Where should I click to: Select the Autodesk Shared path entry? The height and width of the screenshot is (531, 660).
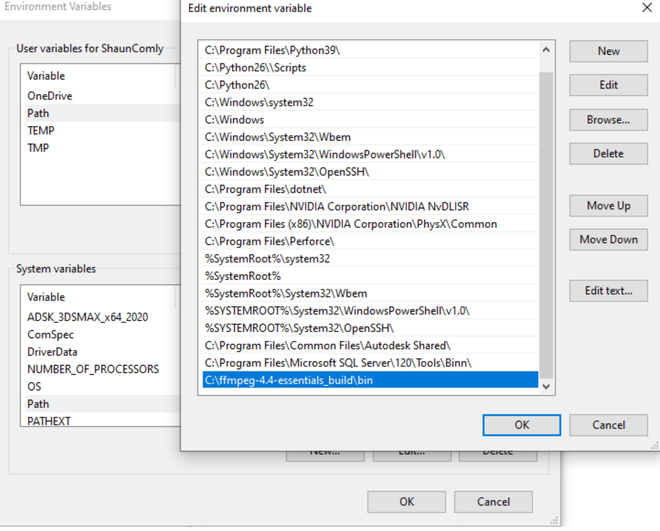(370, 345)
